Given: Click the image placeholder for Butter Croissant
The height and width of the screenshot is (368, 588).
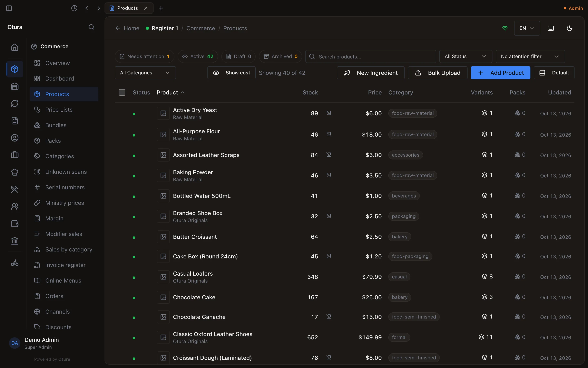Looking at the screenshot, I should coord(163,237).
